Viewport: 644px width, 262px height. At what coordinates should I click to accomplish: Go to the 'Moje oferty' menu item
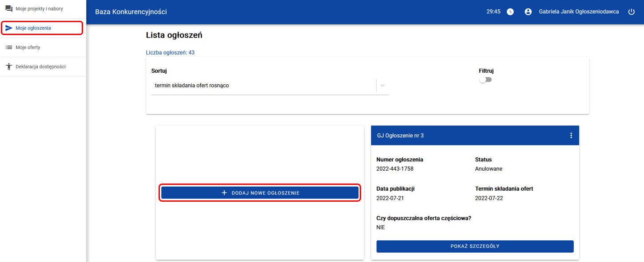pyautogui.click(x=28, y=47)
